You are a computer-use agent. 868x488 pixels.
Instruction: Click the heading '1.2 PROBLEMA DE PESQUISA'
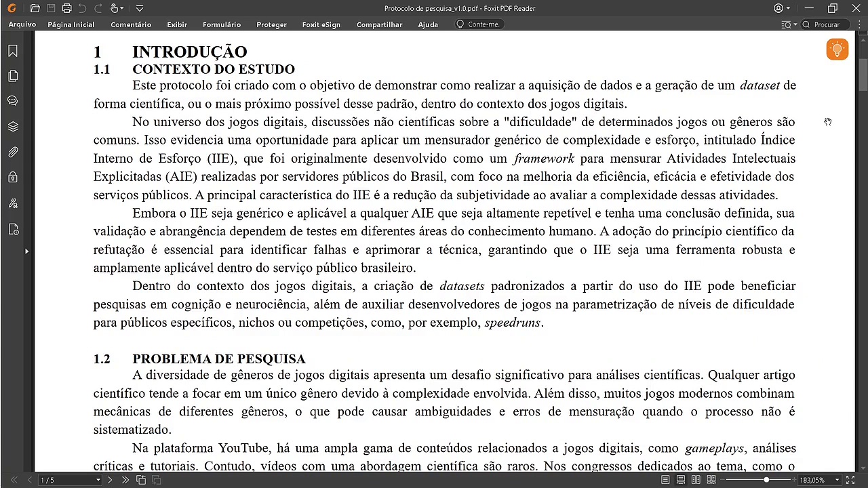199,359
